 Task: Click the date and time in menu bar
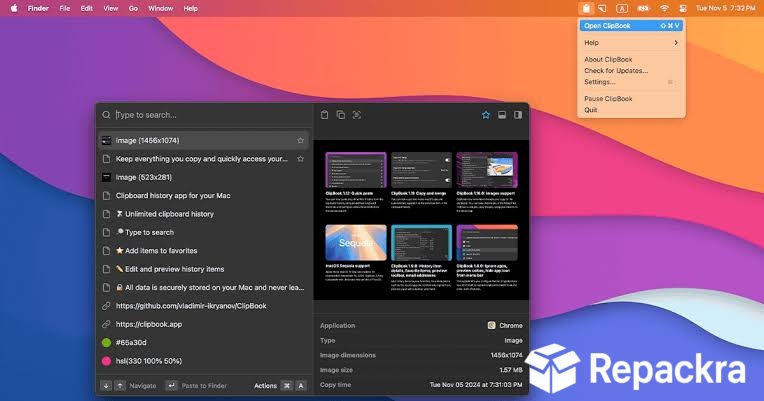click(726, 8)
